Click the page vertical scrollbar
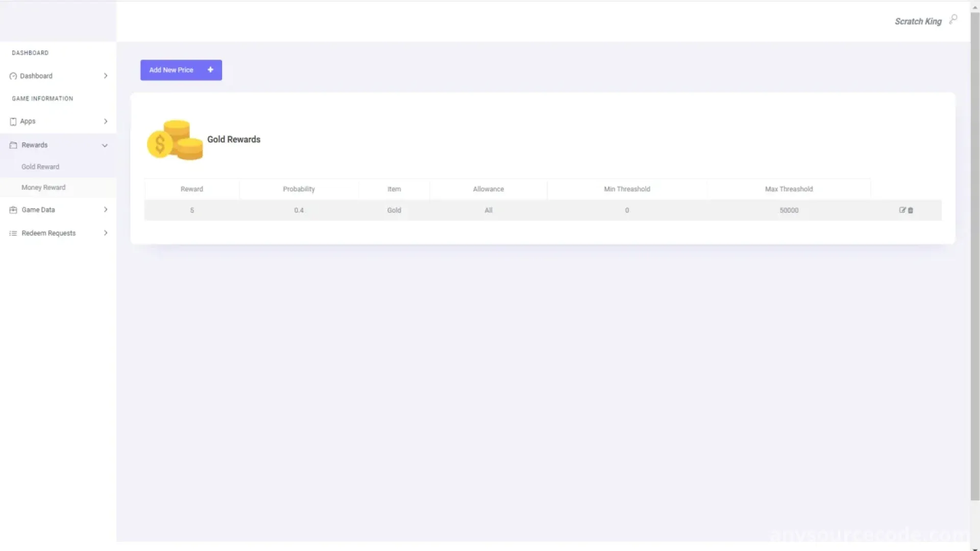Image resolution: width=980 pixels, height=551 pixels. tap(974, 255)
